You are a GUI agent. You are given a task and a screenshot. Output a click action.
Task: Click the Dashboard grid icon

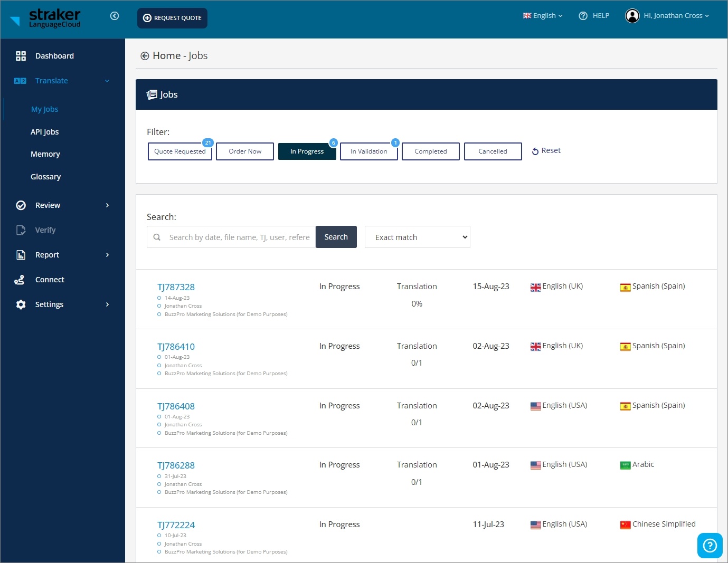click(21, 56)
